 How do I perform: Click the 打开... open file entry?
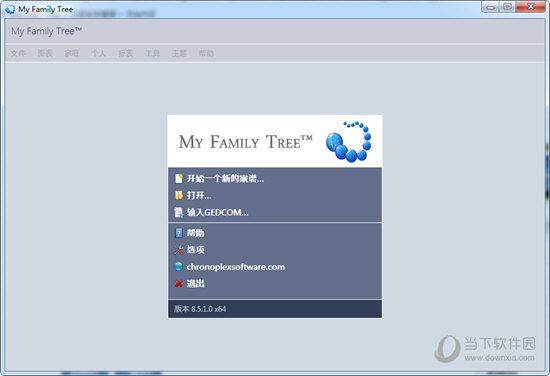click(193, 195)
